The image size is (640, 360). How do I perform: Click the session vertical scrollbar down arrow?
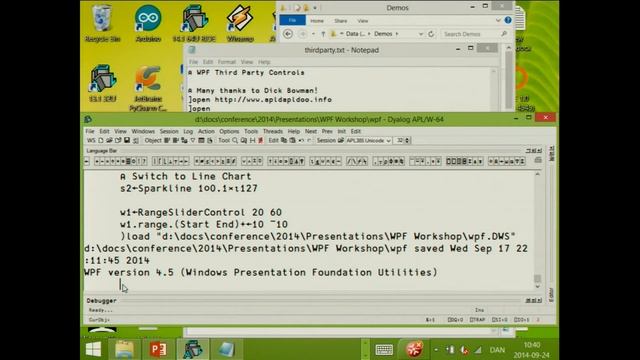(538, 287)
